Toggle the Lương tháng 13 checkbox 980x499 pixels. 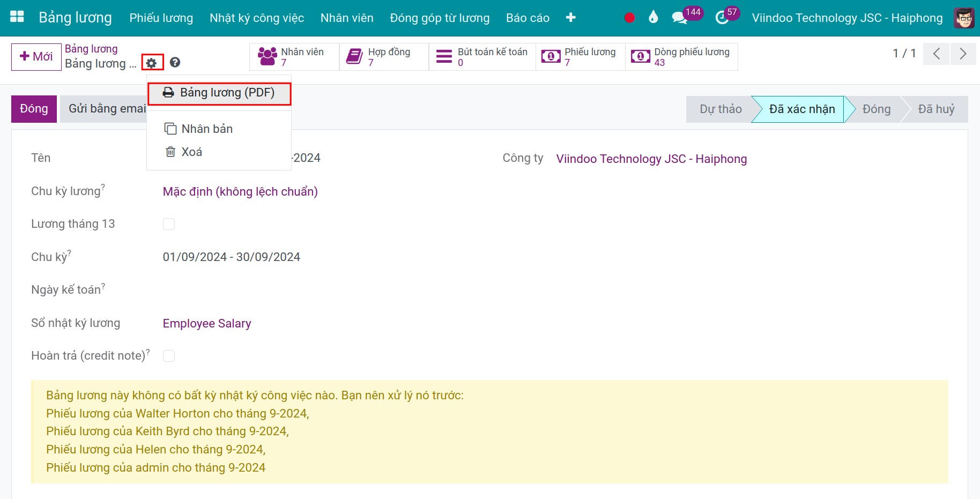(169, 224)
